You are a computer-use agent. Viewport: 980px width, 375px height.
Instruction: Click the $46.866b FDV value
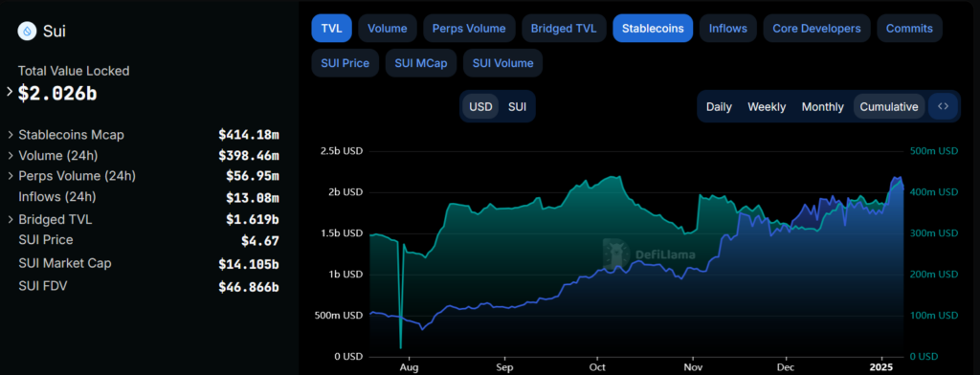tap(249, 287)
